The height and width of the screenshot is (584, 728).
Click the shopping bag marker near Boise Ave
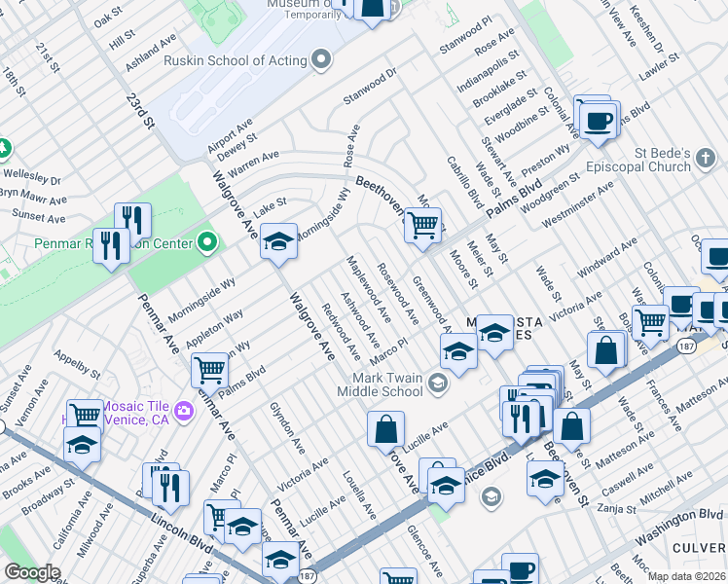coord(606,352)
